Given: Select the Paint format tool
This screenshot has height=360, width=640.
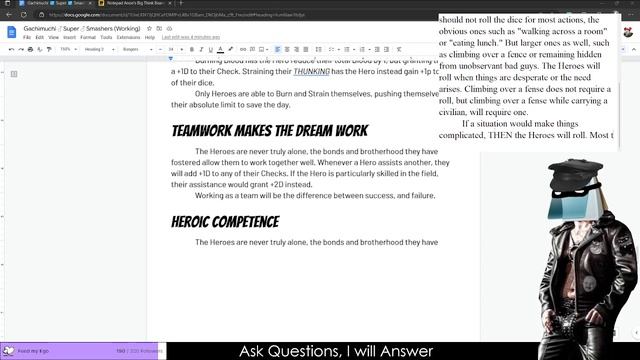Looking at the screenshot, I should coord(49,49).
